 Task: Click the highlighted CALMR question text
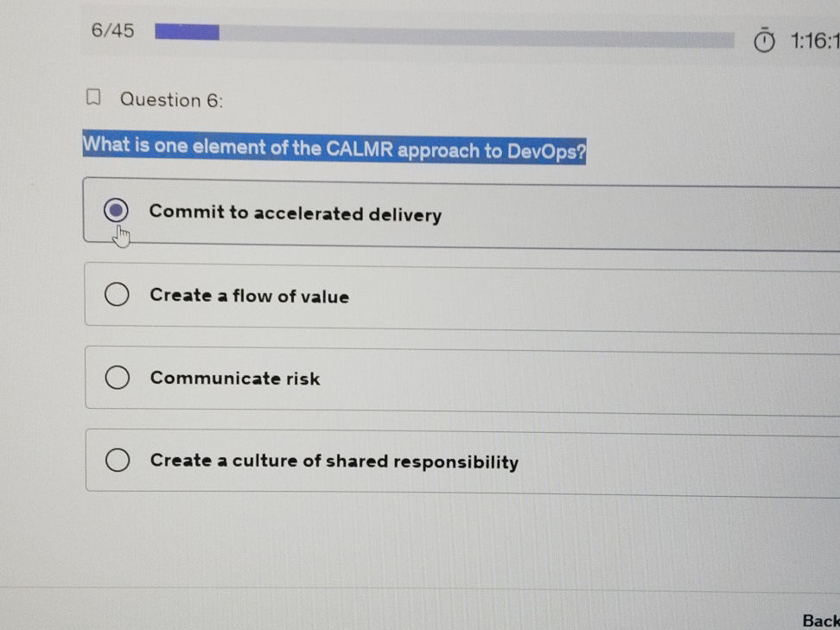334,148
